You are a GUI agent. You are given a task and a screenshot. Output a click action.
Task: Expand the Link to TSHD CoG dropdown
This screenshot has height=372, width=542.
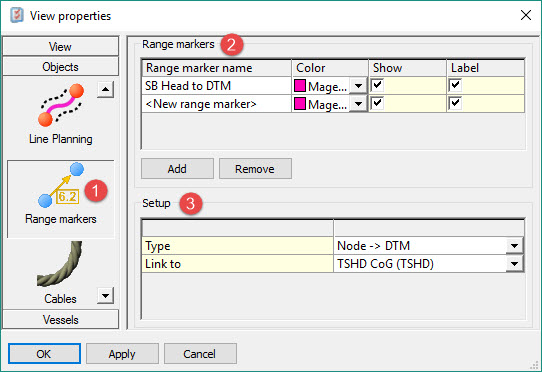514,264
